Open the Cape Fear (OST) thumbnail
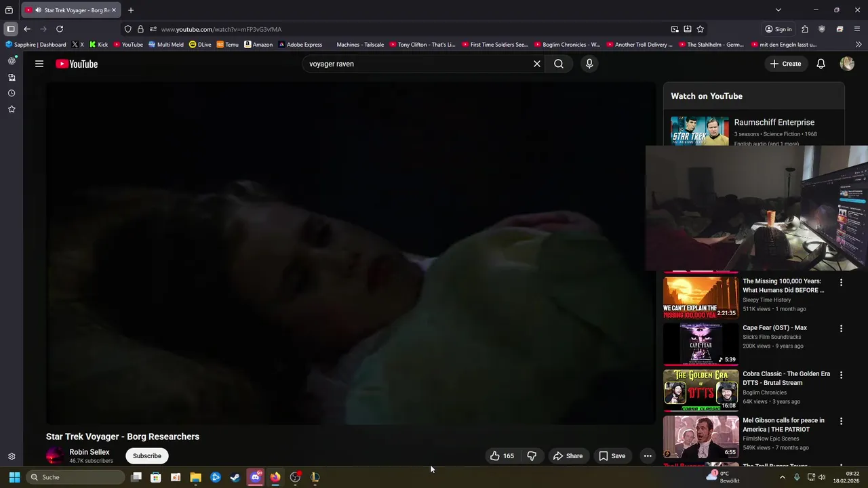This screenshot has width=868, height=488. 701,343
